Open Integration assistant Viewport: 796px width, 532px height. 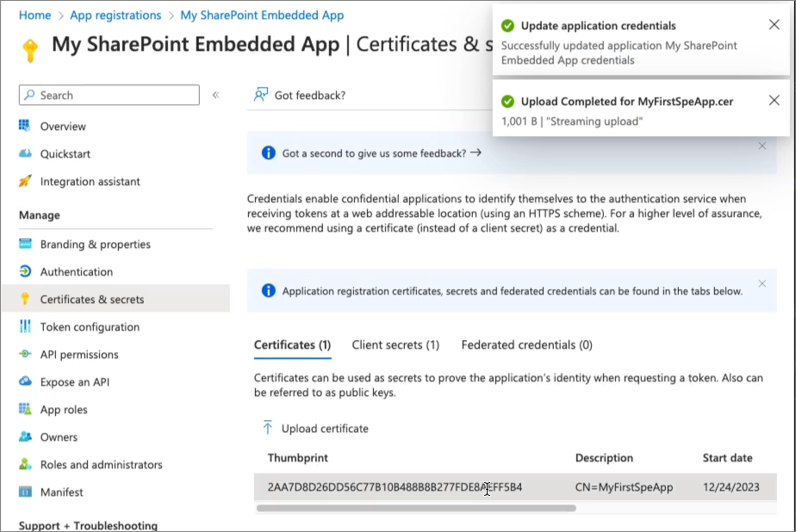(92, 182)
